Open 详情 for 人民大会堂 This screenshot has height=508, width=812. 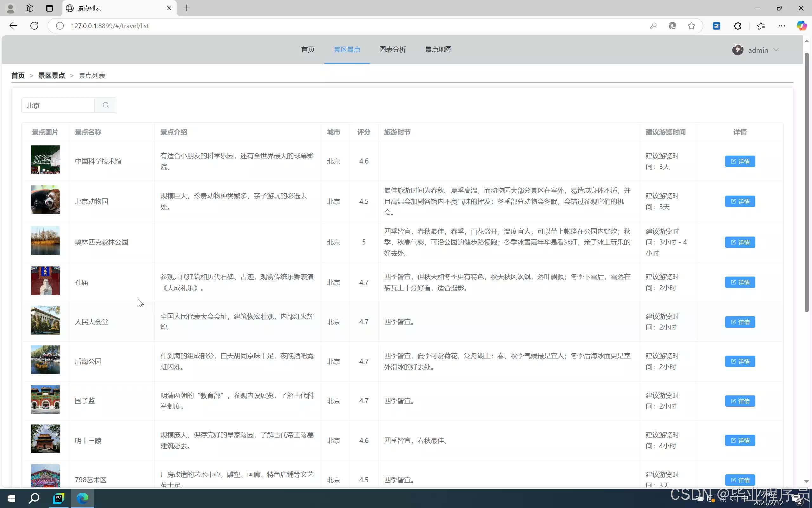740,322
